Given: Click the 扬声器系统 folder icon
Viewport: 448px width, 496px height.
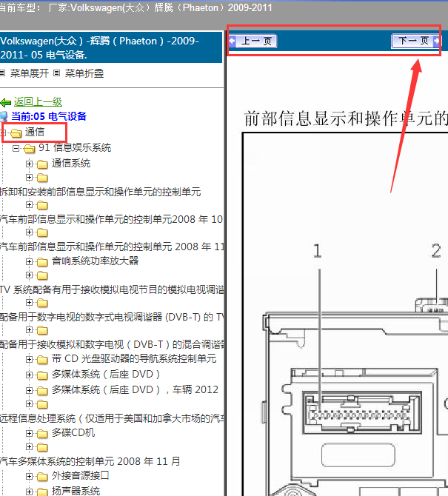Looking at the screenshot, I should click(x=42, y=492).
